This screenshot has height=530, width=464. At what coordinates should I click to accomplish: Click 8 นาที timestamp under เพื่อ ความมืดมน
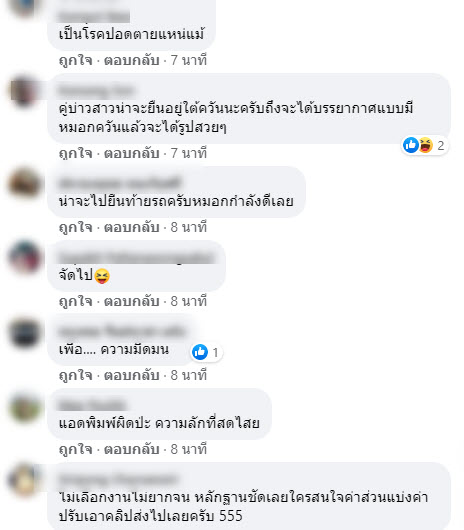(189, 375)
